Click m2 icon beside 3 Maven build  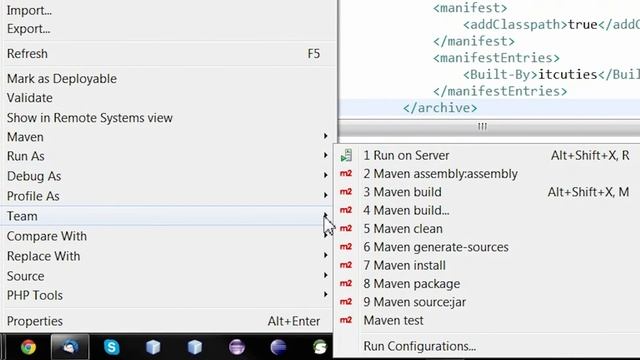click(x=346, y=192)
